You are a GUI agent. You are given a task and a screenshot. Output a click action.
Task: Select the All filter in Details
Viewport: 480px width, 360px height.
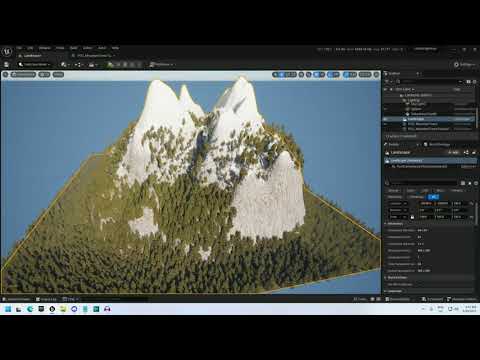(433, 197)
